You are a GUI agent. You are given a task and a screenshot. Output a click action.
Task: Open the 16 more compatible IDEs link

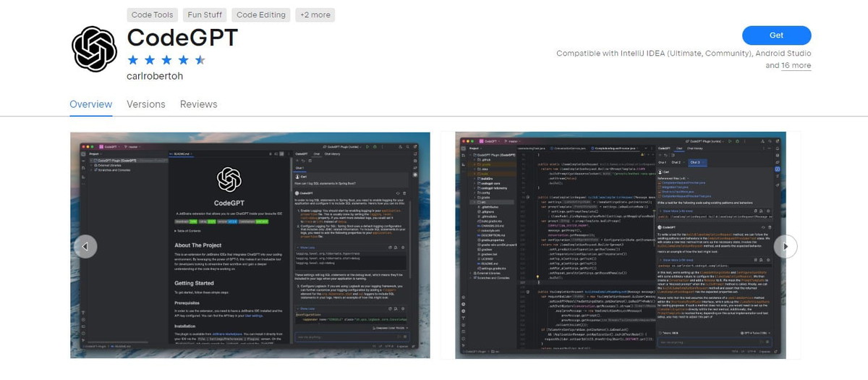click(x=796, y=65)
